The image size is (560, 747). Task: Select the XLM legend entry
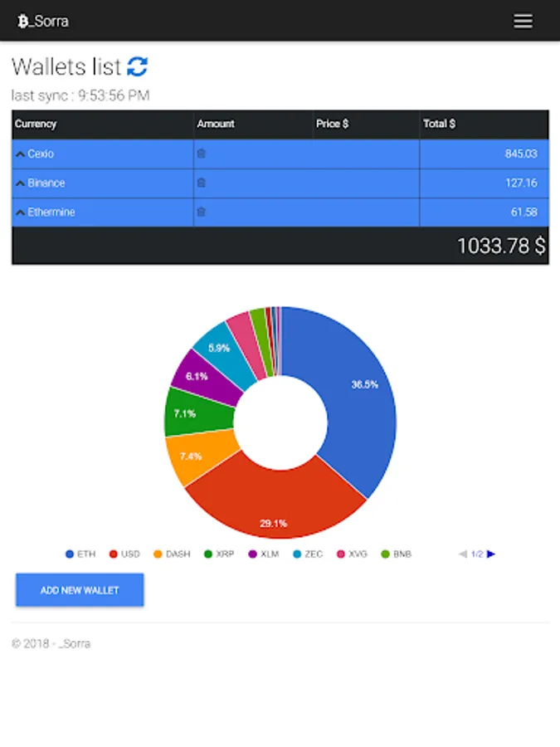(x=264, y=554)
